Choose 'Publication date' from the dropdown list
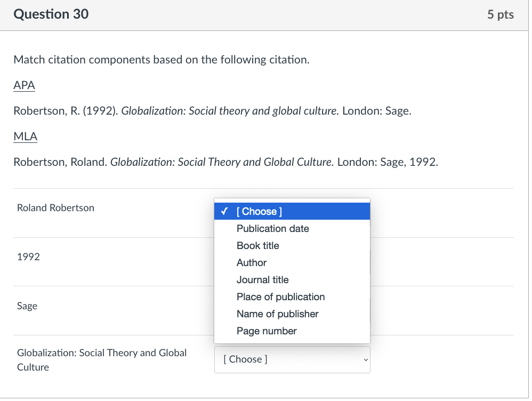The image size is (532, 401). [272, 229]
